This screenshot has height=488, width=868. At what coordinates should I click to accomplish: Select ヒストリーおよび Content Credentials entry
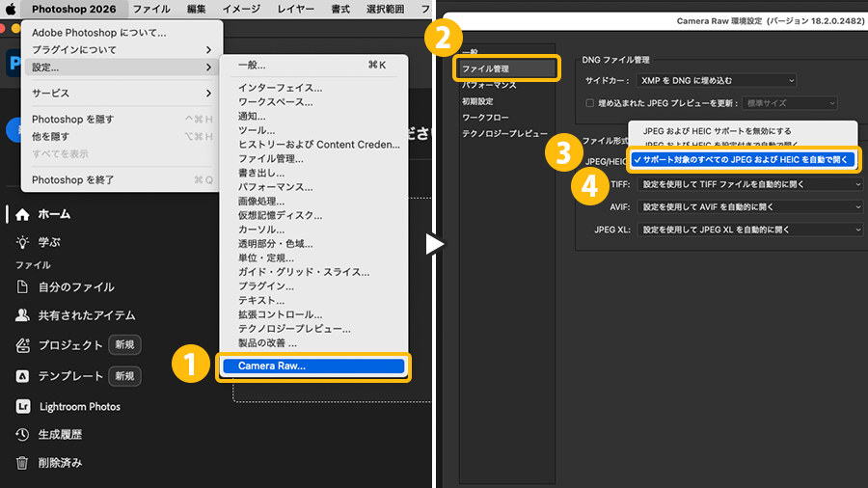click(x=313, y=145)
